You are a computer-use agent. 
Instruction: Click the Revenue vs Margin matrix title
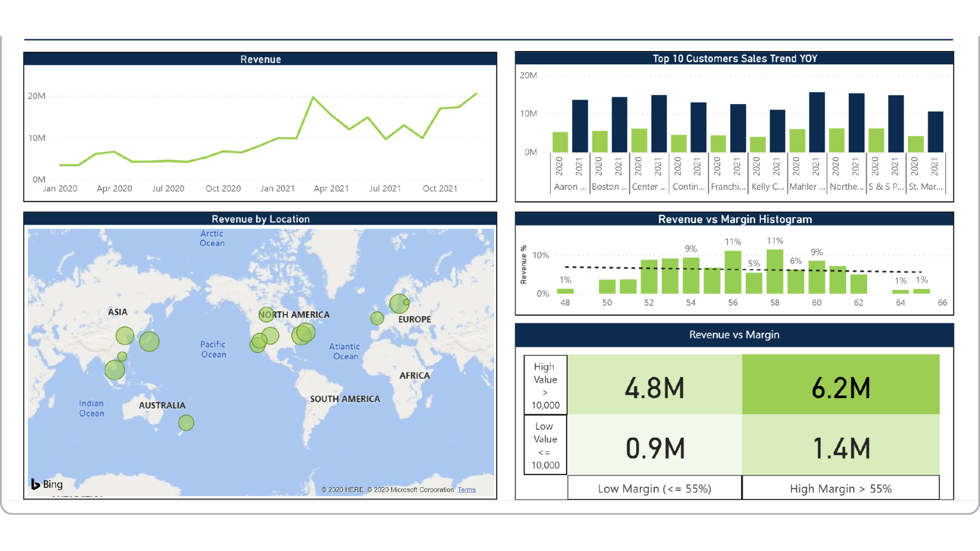734,335
